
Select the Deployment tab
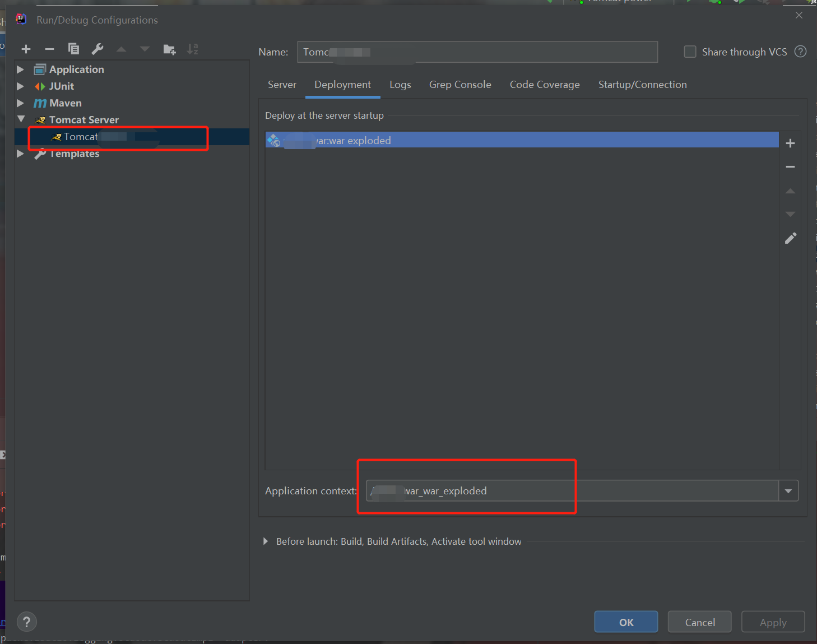coord(342,85)
